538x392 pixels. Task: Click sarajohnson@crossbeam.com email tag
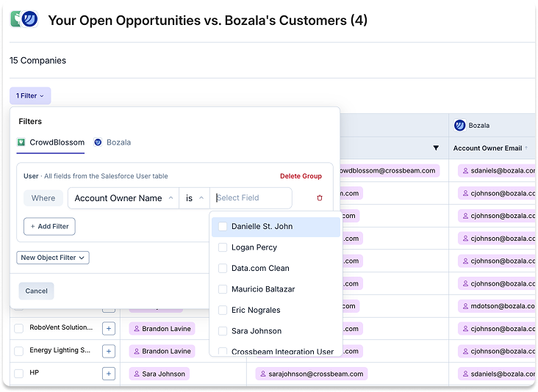point(312,374)
